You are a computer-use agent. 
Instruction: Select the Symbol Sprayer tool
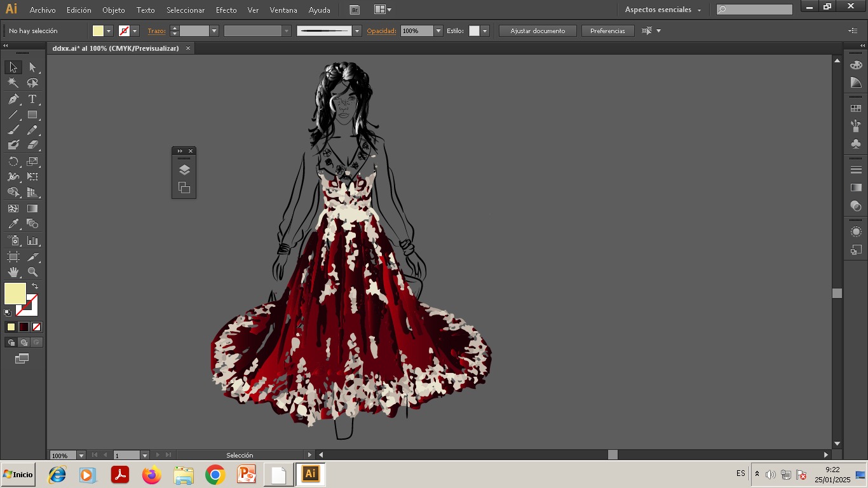13,241
